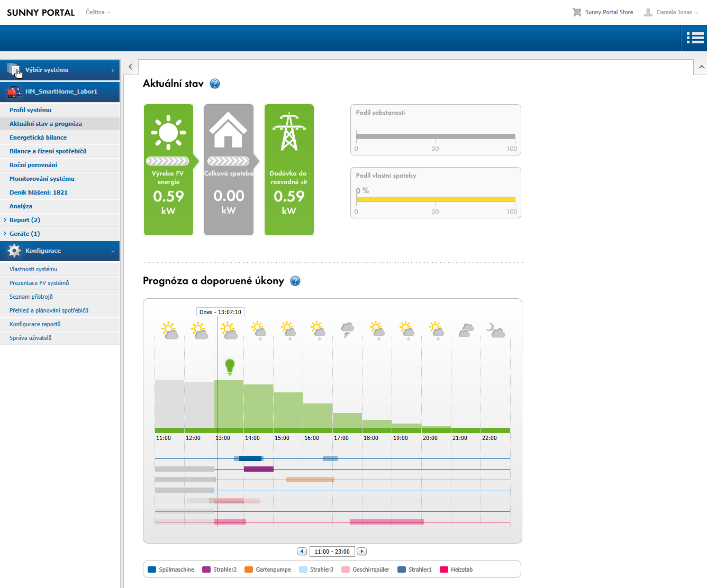Click the orange Gartenpumpe schedule bar

click(x=310, y=480)
